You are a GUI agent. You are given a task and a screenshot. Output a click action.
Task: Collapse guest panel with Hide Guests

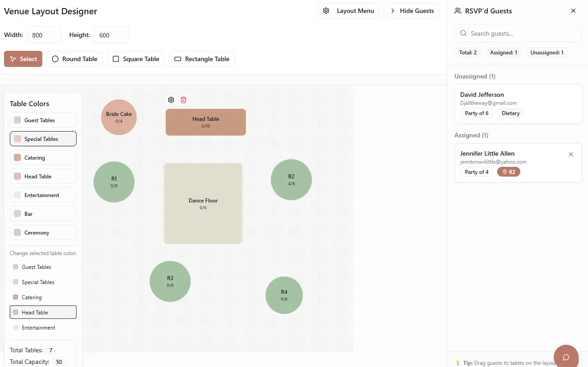coord(412,11)
